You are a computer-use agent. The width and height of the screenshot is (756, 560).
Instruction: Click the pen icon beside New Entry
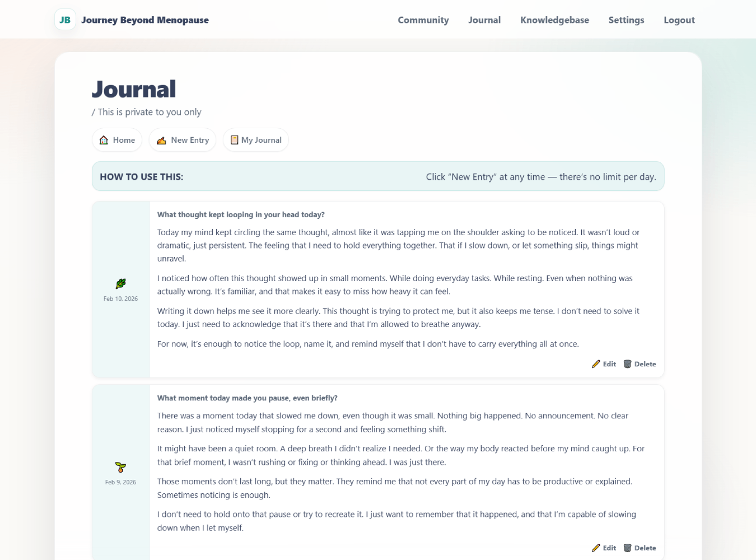pyautogui.click(x=161, y=139)
